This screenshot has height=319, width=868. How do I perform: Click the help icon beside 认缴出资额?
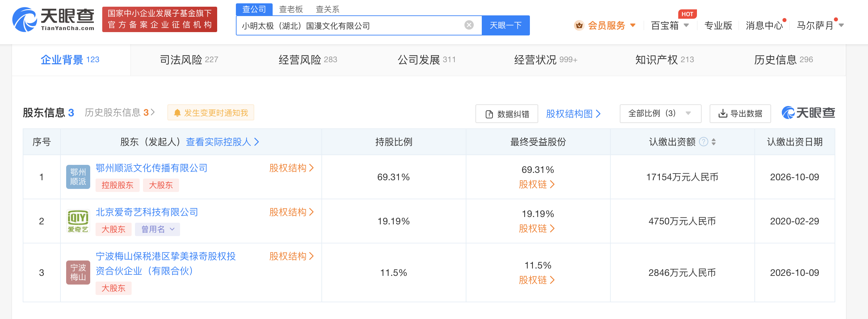[703, 142]
